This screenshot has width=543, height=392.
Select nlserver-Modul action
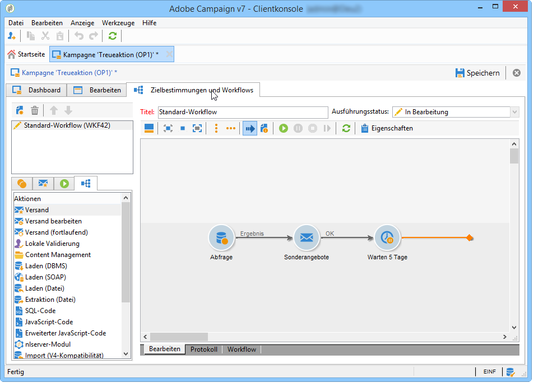point(67,344)
